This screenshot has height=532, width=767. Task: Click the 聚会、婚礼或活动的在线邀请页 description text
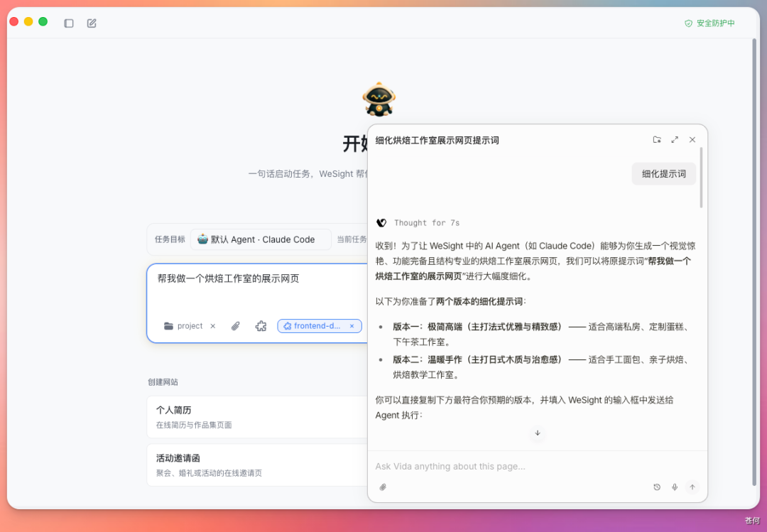[x=209, y=473]
